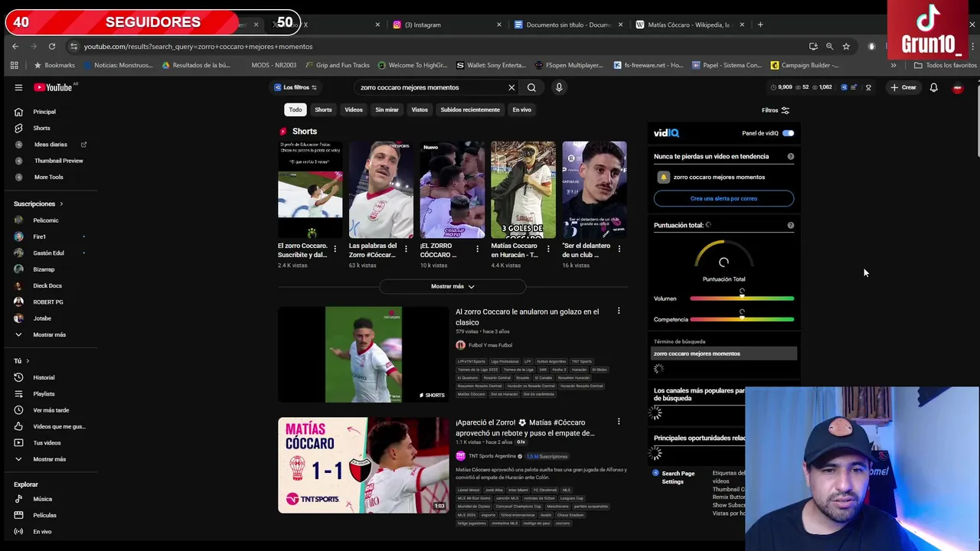Viewport: 980px width, 551px height.
Task: Select the 'Sin mirar' filter chip
Action: [387, 109]
